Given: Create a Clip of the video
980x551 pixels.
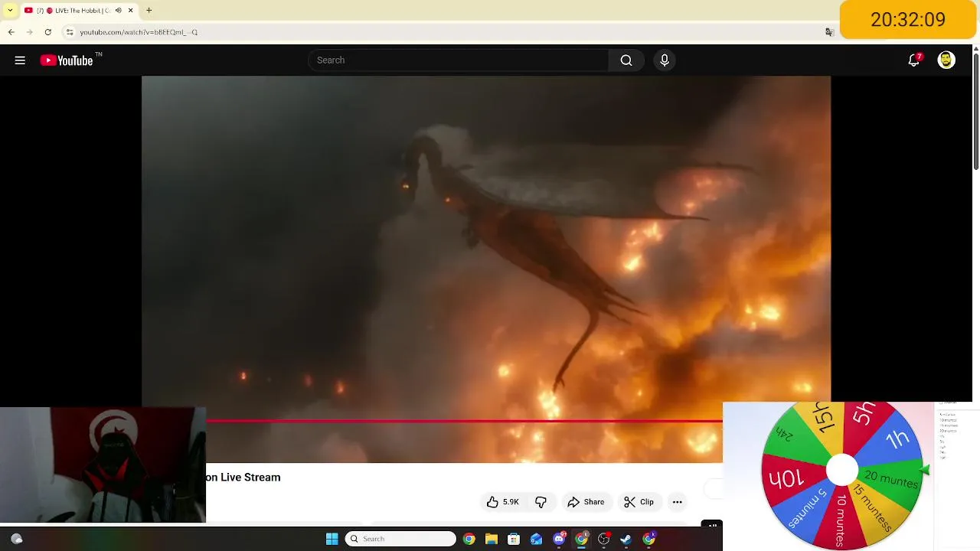Looking at the screenshot, I should (639, 502).
